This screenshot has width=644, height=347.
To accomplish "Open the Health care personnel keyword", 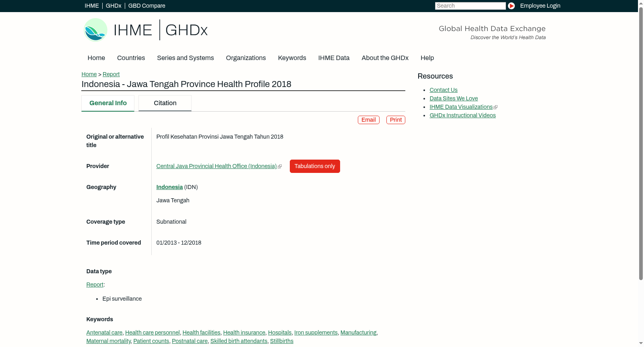I will 153,332.
